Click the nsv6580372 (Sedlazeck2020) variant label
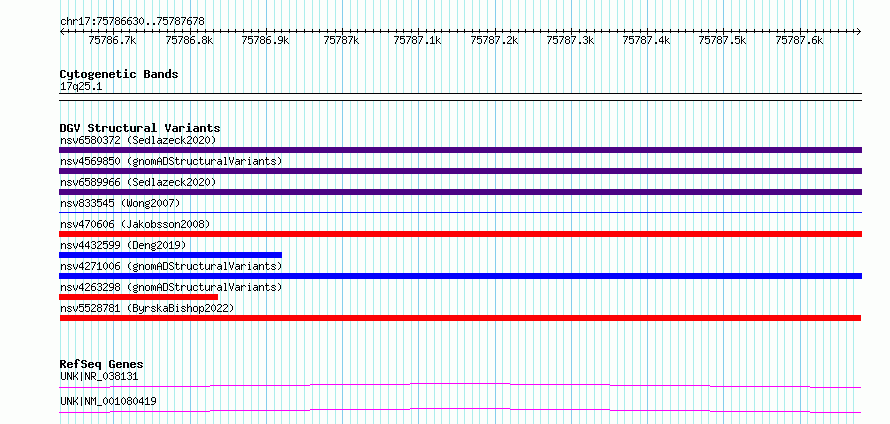This screenshot has height=424, width=890. pos(138,140)
